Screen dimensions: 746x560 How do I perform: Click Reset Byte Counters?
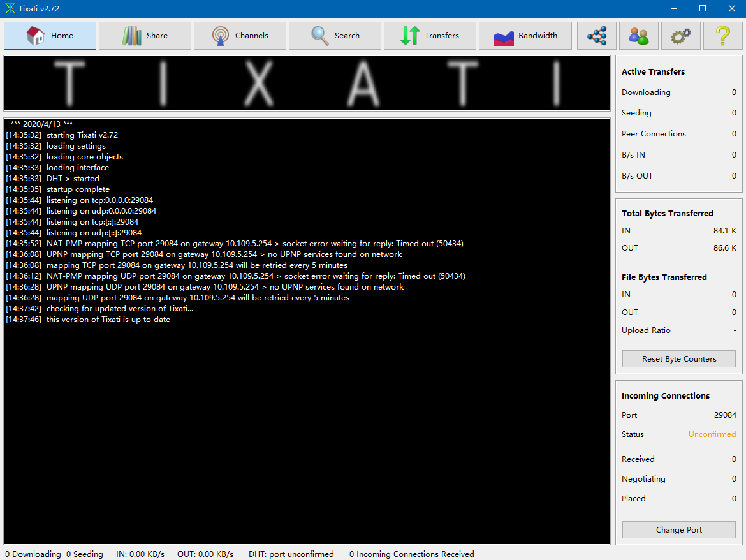[678, 358]
